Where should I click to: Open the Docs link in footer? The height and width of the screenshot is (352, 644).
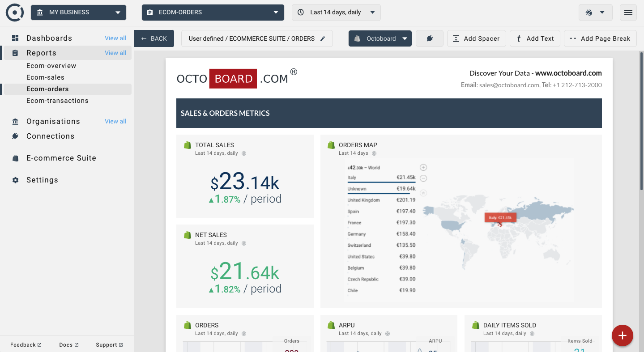click(69, 345)
